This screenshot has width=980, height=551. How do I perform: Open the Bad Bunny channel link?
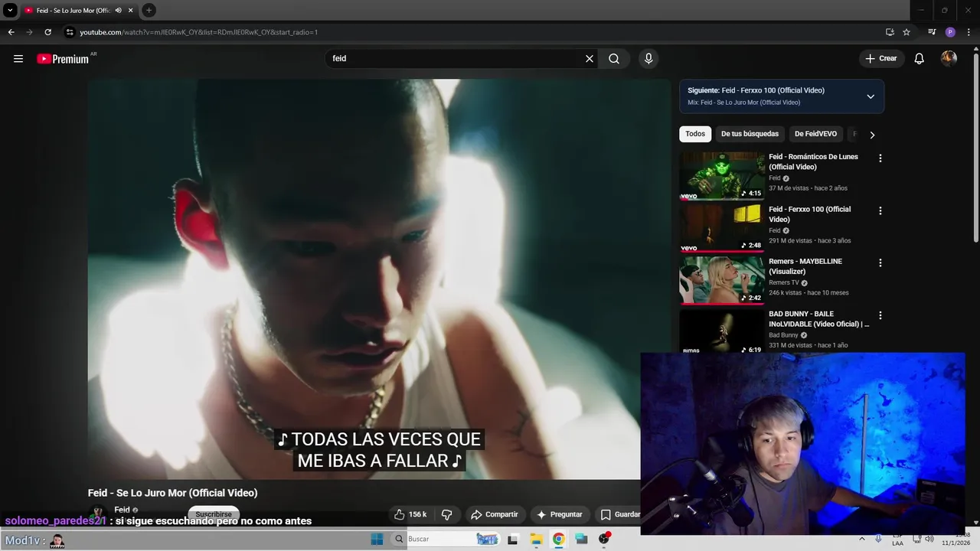coord(783,335)
